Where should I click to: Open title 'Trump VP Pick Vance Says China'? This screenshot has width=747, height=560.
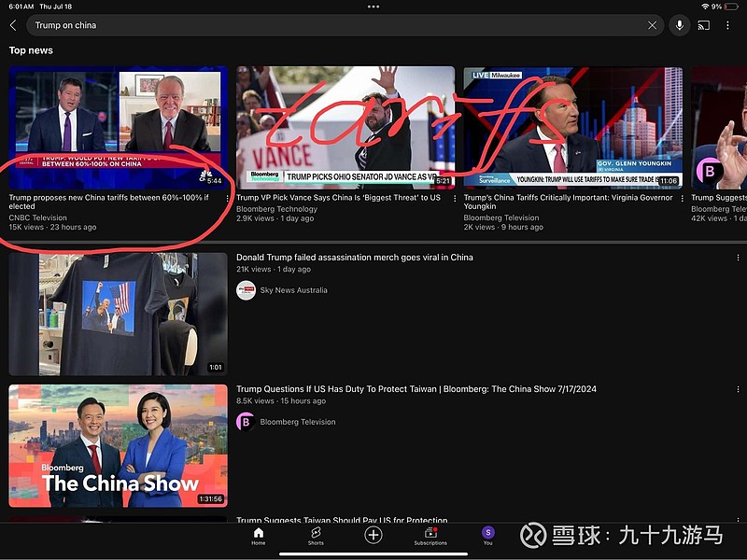click(x=338, y=198)
